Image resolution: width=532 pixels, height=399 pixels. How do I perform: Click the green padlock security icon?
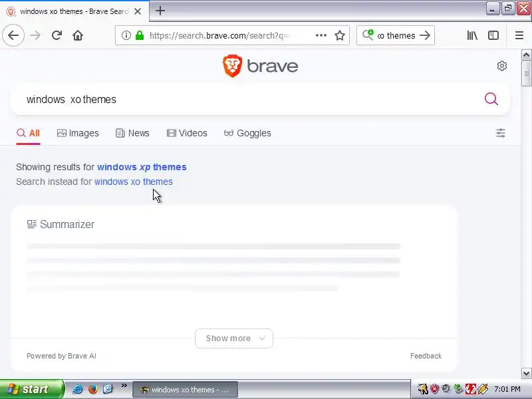pos(140,35)
